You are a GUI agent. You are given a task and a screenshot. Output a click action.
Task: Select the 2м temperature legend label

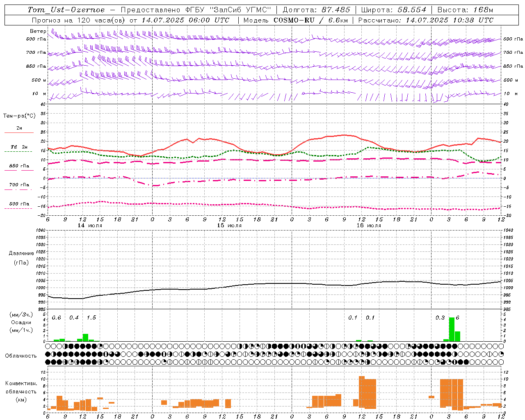(x=19, y=128)
